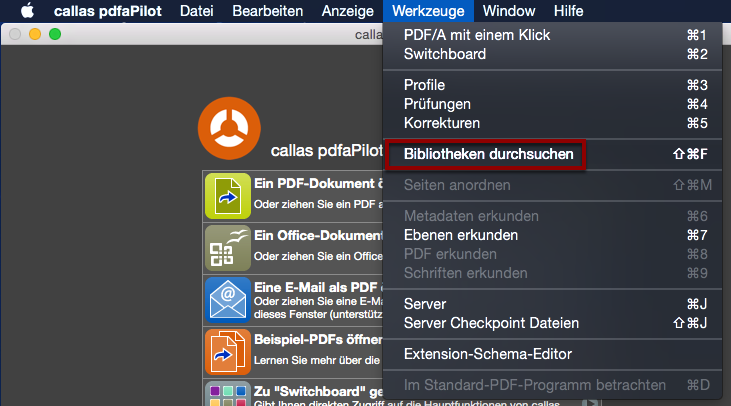Click the yellow minimize window button

point(35,34)
